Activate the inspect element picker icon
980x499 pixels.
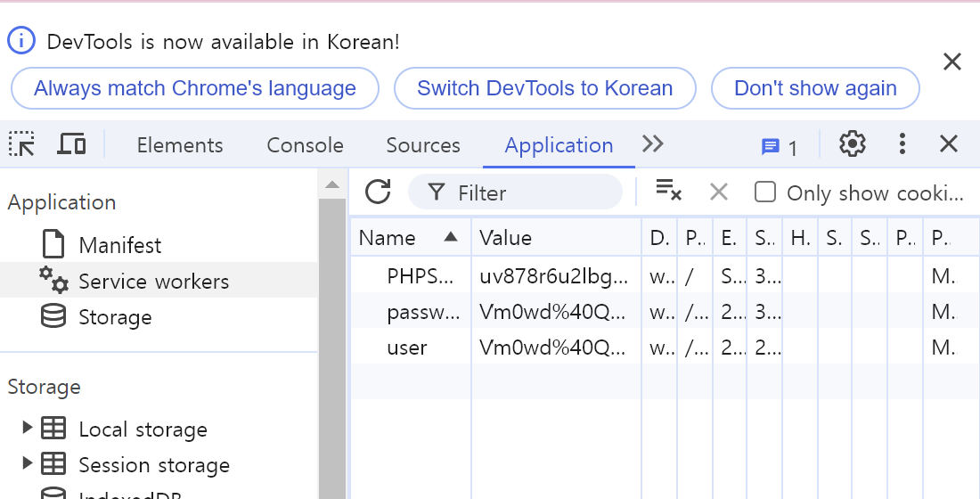pos(22,144)
